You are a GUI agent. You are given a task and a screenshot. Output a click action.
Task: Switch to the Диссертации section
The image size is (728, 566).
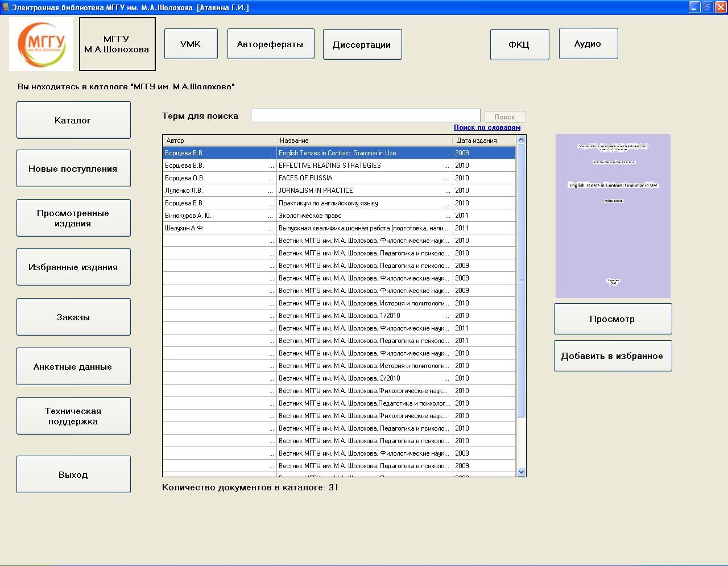pos(362,44)
